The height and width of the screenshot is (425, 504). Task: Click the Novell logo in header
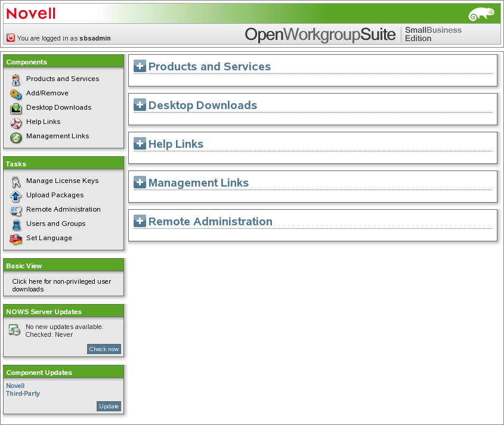coord(31,14)
